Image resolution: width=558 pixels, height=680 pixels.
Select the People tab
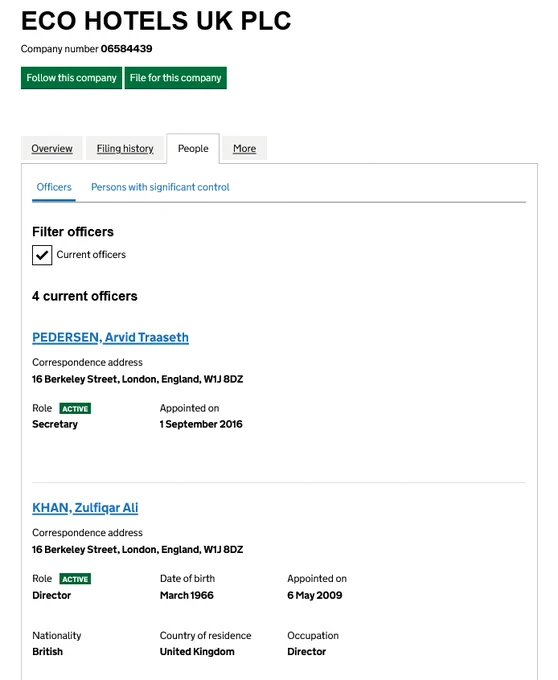pos(193,149)
